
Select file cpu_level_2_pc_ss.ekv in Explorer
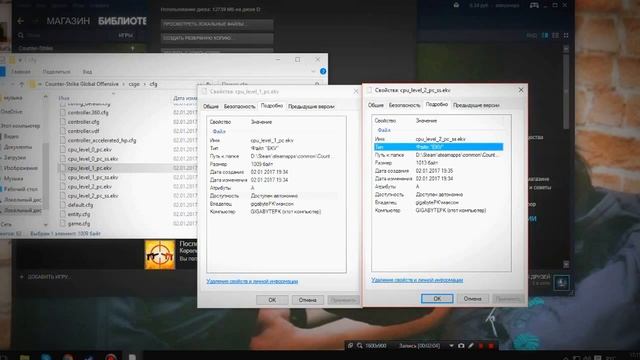(93, 196)
